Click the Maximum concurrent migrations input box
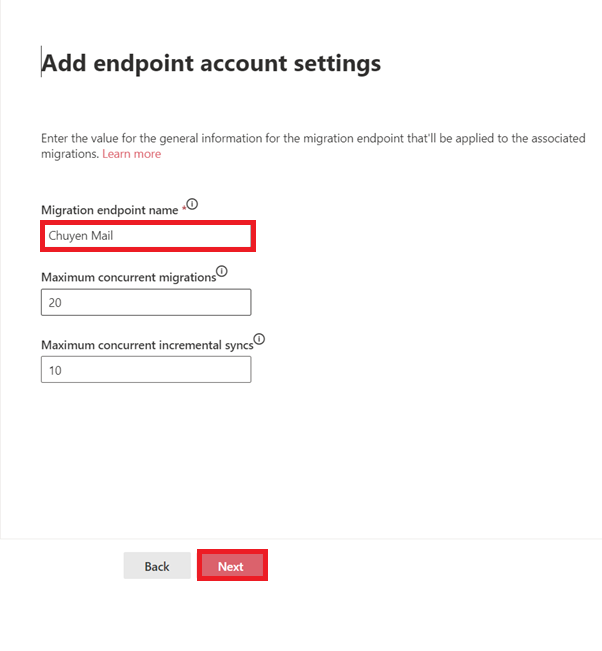Screen dimensions: 602x651 click(x=146, y=303)
